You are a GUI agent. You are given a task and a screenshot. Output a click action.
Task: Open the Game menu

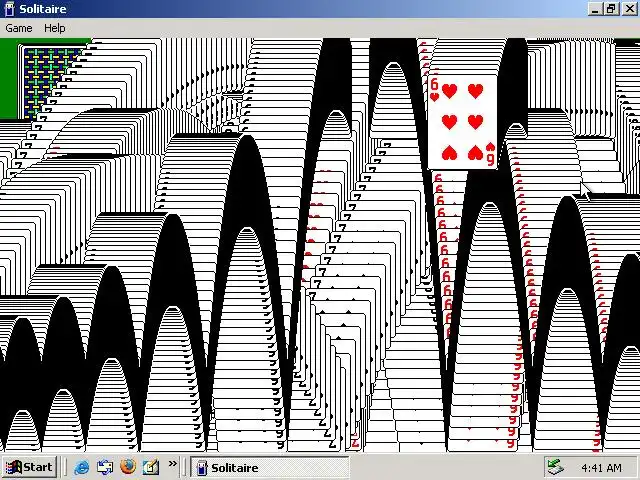[x=19, y=28]
